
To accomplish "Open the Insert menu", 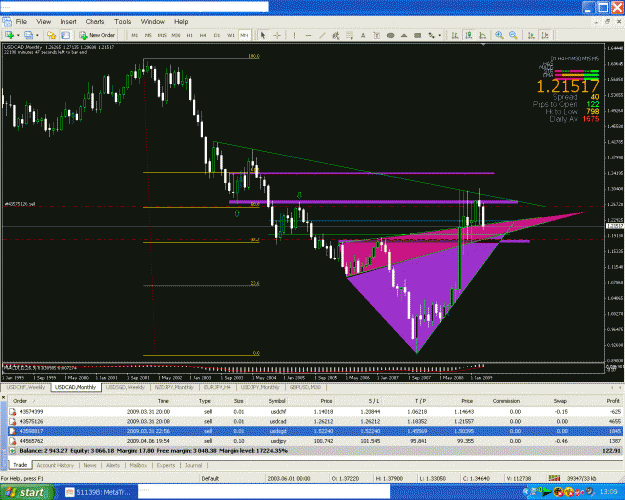I will click(x=69, y=22).
